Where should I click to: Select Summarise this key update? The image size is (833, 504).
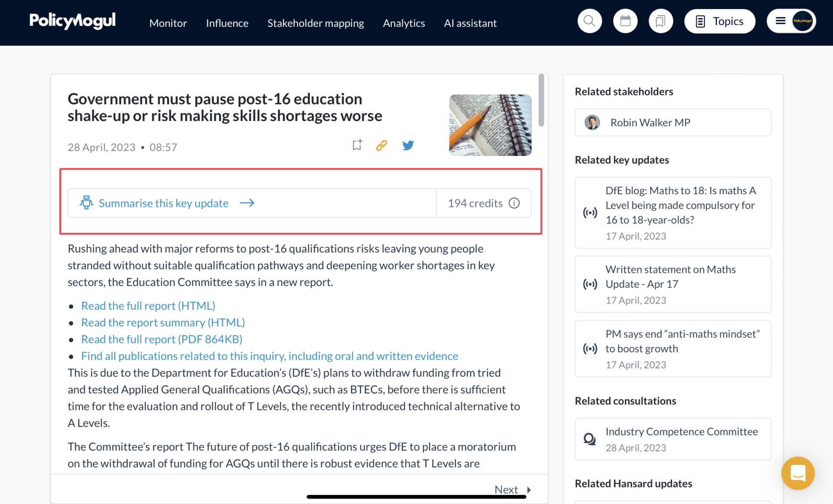(x=164, y=203)
